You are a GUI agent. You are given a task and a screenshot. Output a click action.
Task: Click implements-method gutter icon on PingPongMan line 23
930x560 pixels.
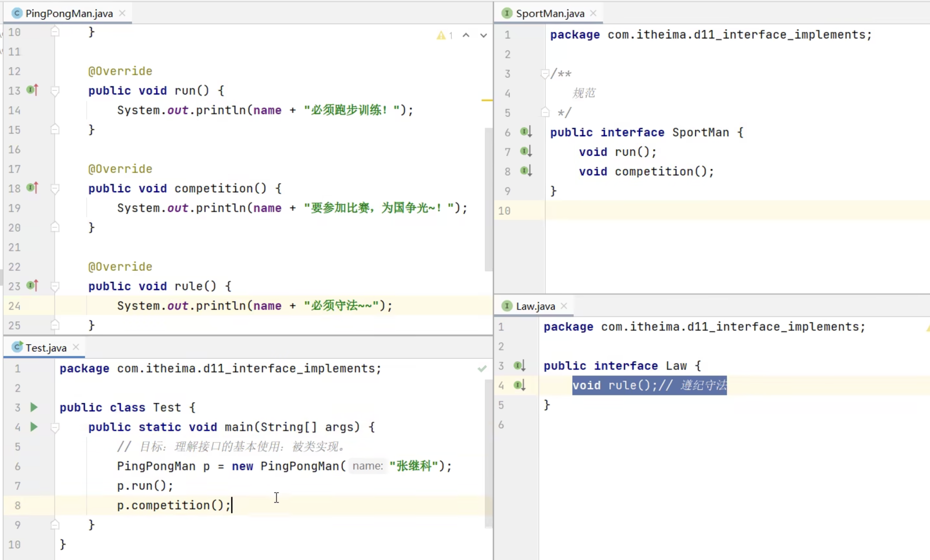[33, 285]
